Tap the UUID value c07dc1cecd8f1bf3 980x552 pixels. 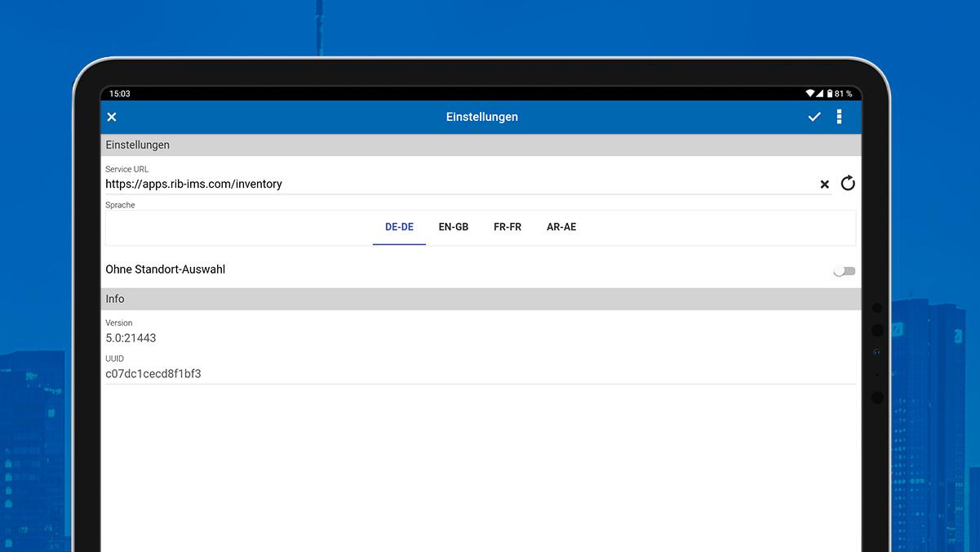click(x=153, y=374)
